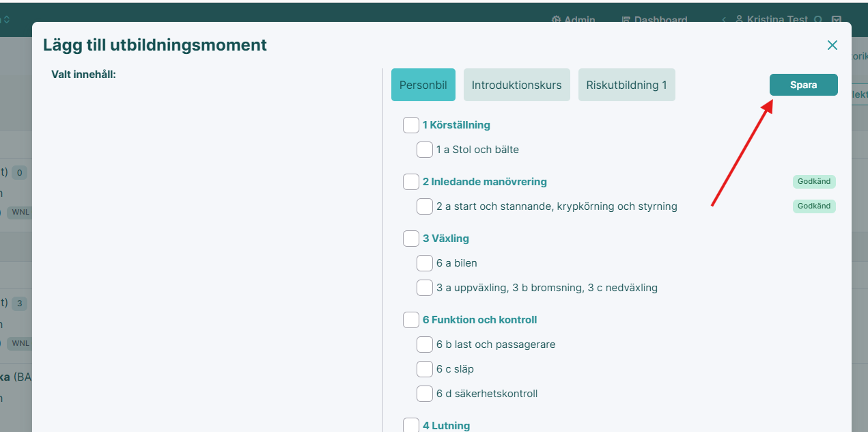
Task: Click the Admin gear icon
Action: [x=556, y=20]
